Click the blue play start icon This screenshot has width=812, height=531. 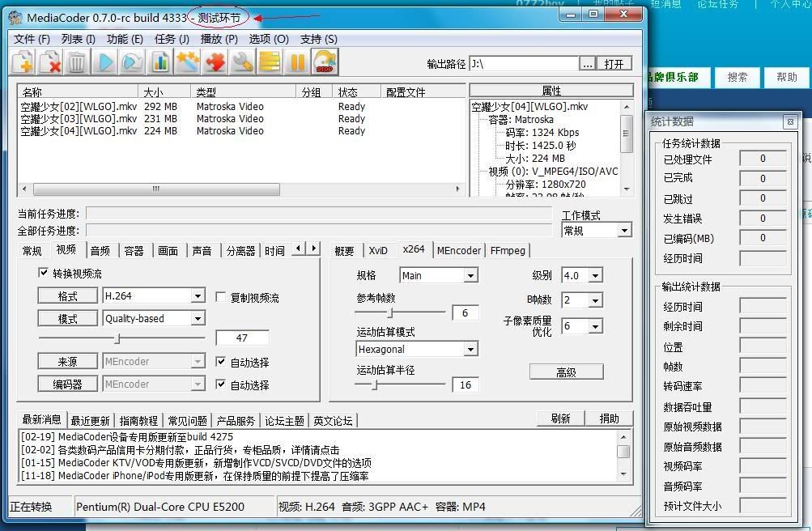105,62
